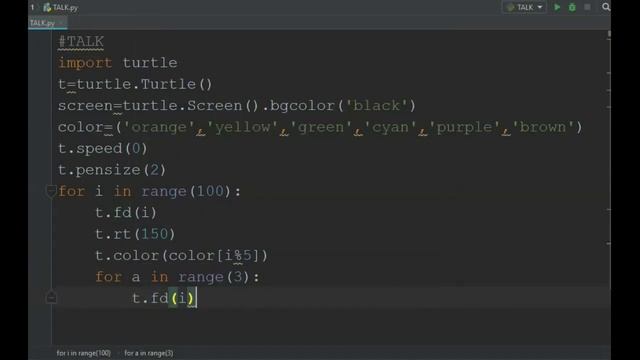Screen dimensions: 640x360
Task: Click the editor vertical scrollbar
Action: [x=609, y=188]
